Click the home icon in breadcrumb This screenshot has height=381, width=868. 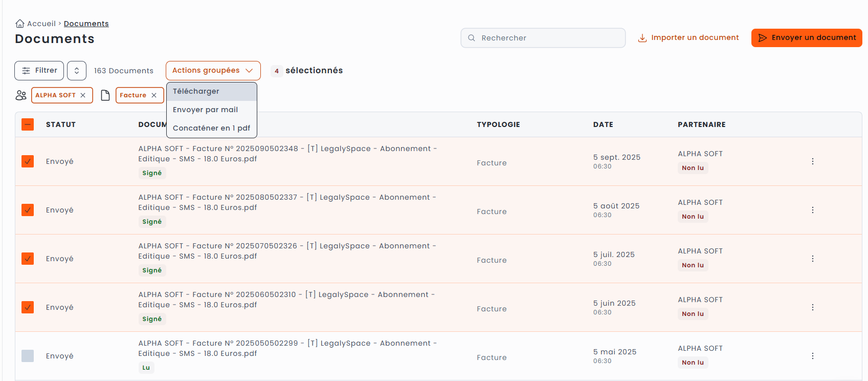[x=20, y=24]
